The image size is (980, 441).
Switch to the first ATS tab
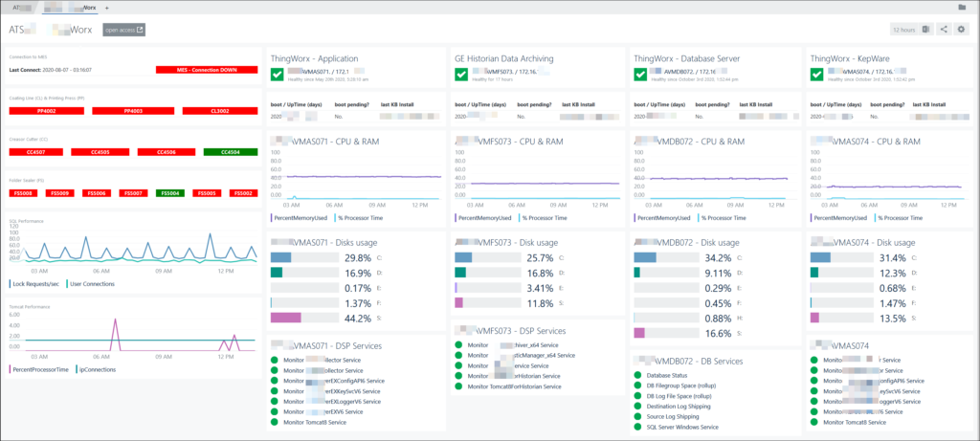(21, 8)
